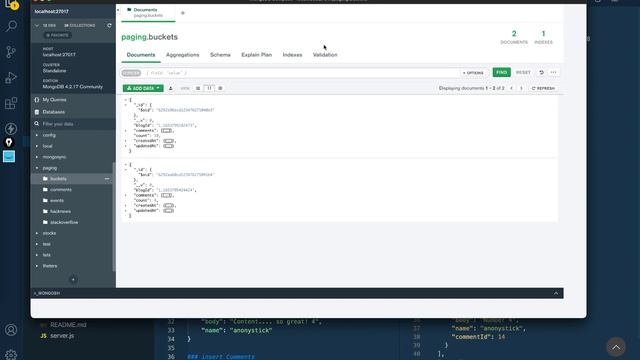Click the scroll-to-top arrow circle
Viewport: 640px width, 360px height.
point(616,347)
